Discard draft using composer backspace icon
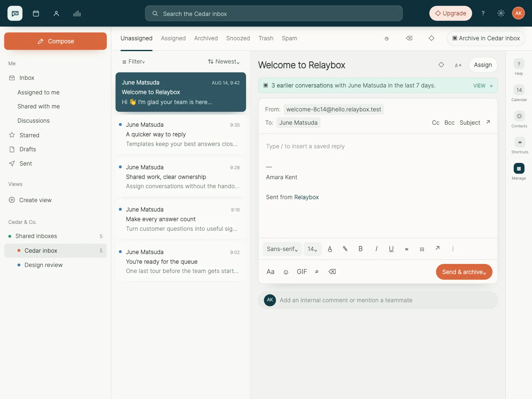This screenshot has height=399, width=532. click(x=332, y=272)
